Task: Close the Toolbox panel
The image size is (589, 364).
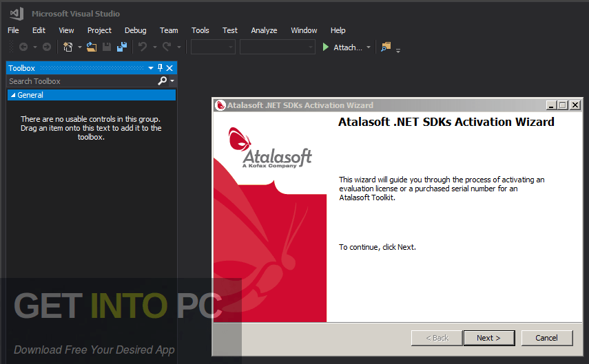Action: (x=169, y=68)
